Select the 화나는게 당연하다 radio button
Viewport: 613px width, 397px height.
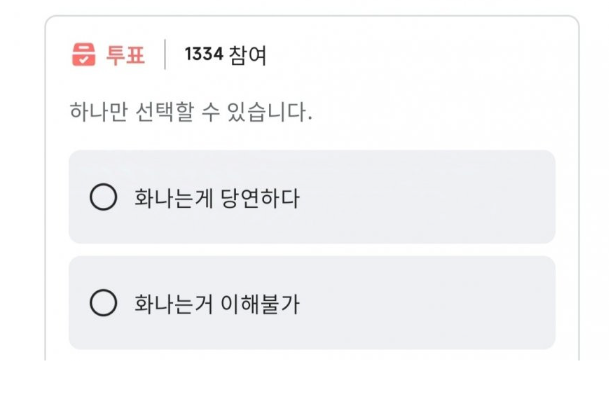[x=103, y=197]
